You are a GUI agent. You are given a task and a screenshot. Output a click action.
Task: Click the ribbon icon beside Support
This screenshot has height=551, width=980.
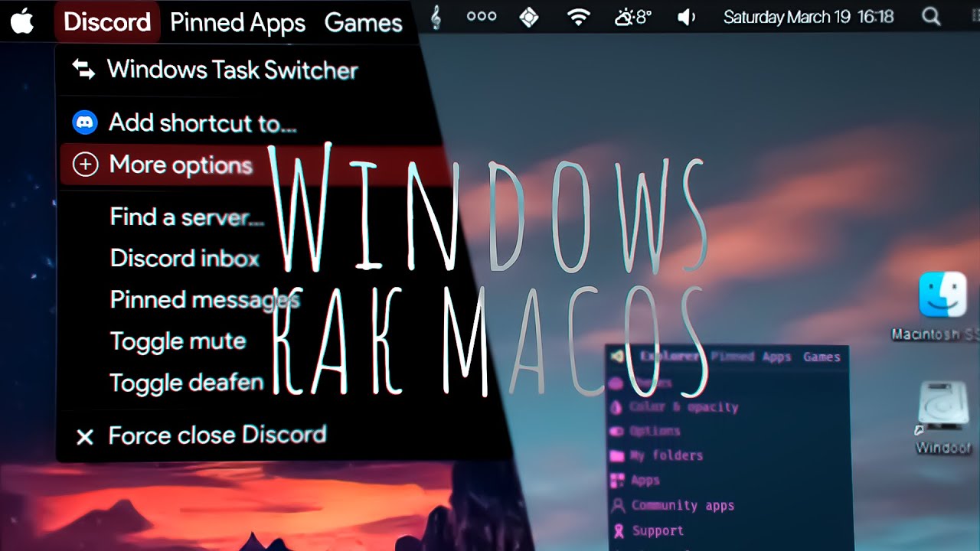[617, 530]
